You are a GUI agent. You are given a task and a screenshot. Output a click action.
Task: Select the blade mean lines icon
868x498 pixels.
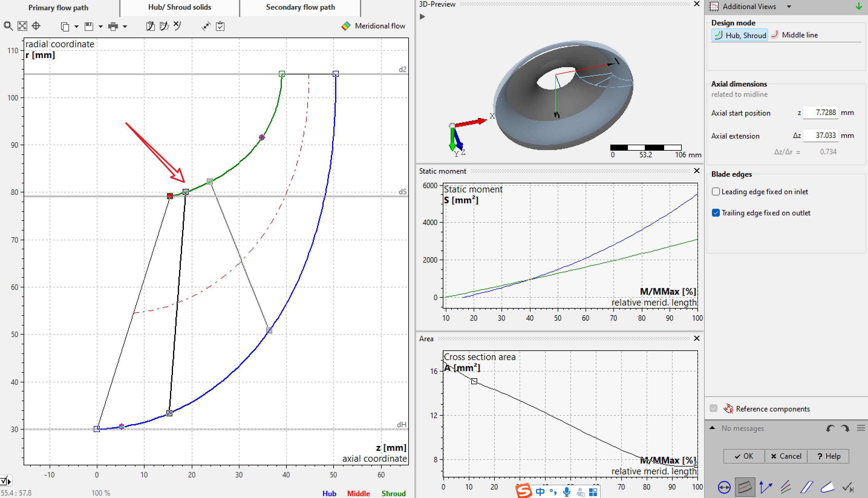click(786, 487)
